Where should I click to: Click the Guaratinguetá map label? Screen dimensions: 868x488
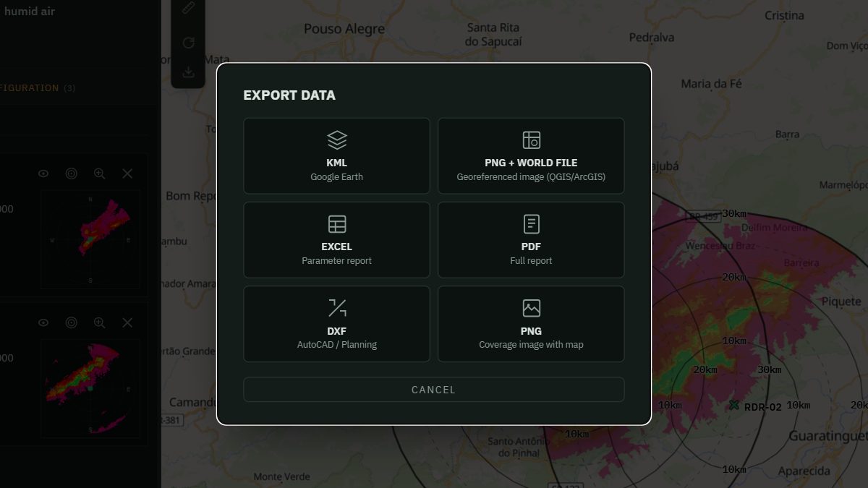[827, 436]
